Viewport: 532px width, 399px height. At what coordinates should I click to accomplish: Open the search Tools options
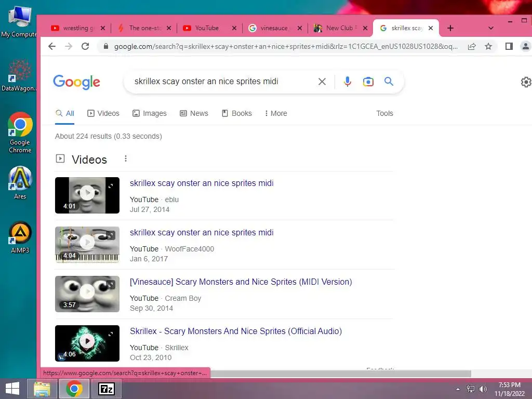(x=384, y=113)
